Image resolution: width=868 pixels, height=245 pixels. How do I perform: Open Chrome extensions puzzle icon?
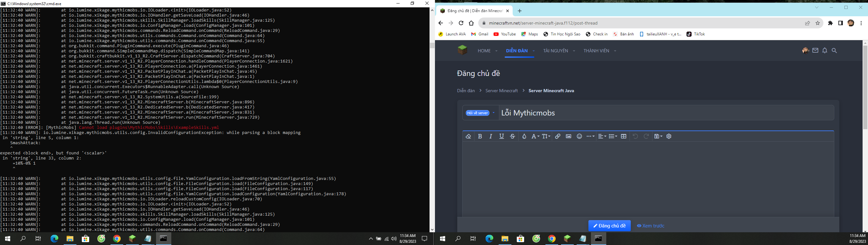830,23
